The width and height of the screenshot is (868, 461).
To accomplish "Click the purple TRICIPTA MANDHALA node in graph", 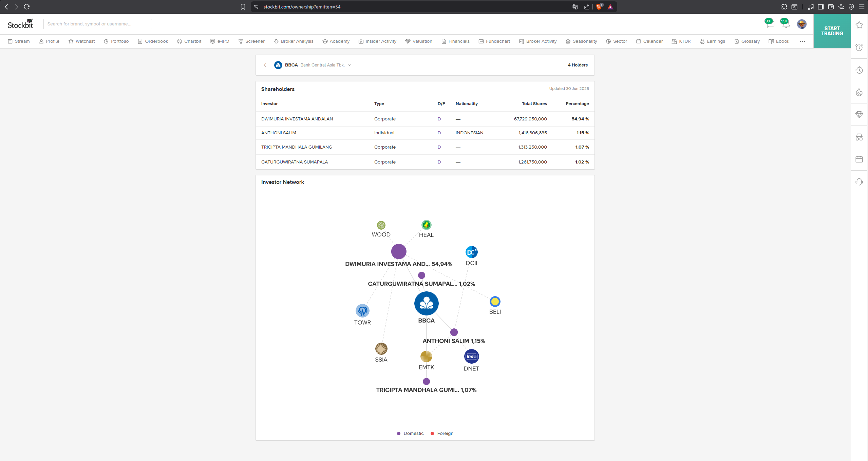I will 426,381.
